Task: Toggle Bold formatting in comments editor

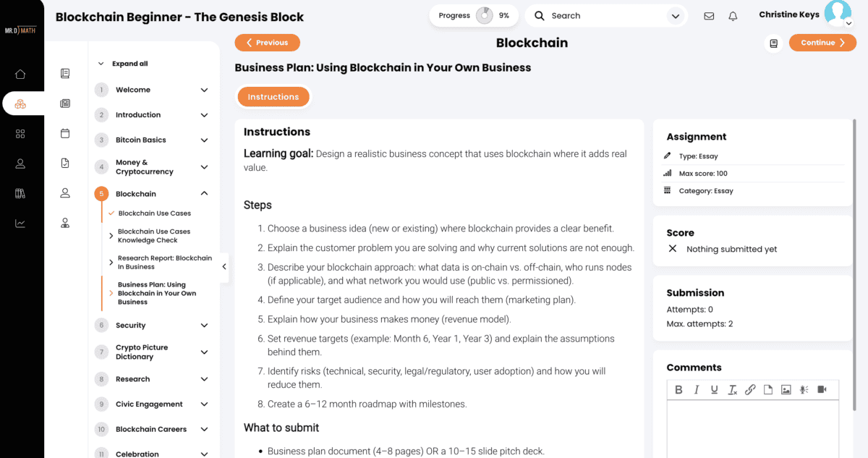Action: click(678, 389)
